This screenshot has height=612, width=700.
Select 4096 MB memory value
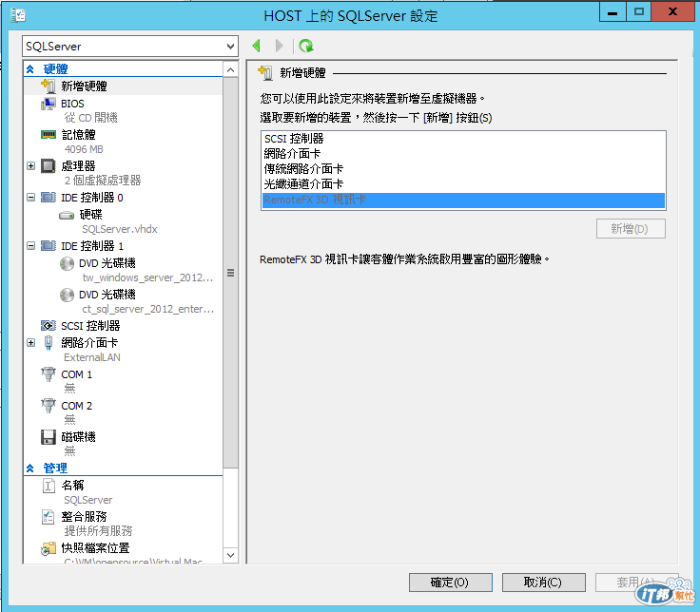click(84, 149)
